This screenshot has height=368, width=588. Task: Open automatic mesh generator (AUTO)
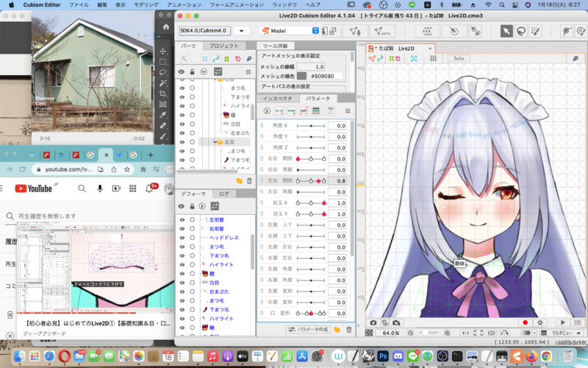382,31
